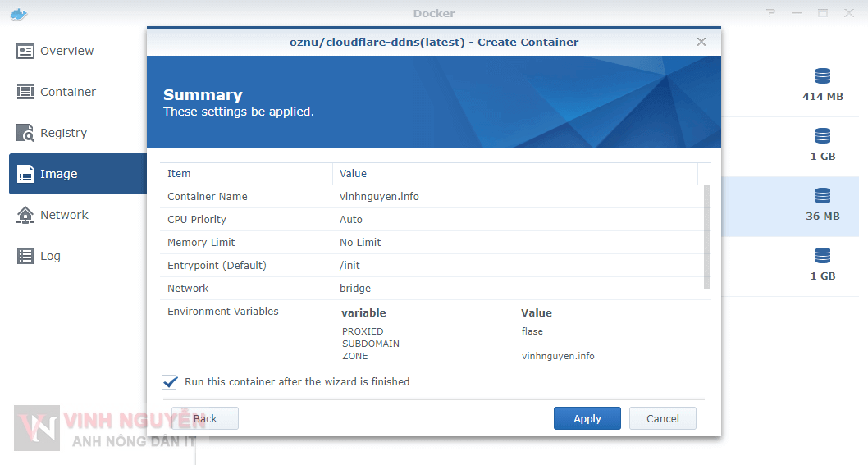Select the No Limit value
The width and height of the screenshot is (868, 465).
coord(360,243)
